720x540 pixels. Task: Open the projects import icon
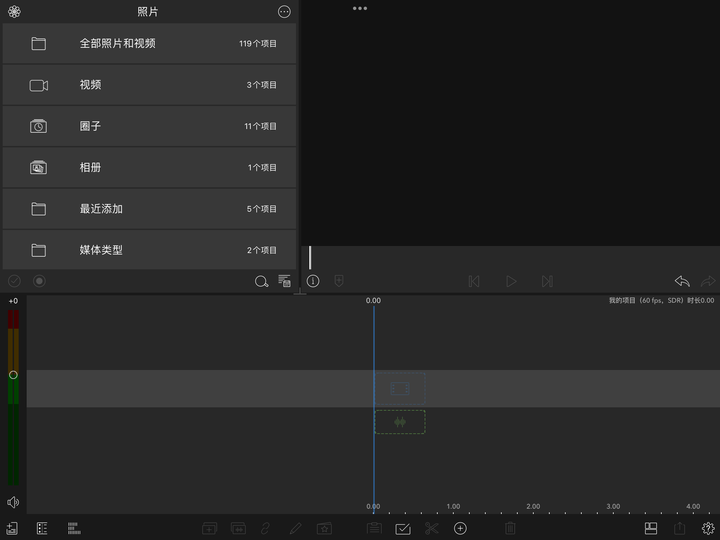coord(12,529)
